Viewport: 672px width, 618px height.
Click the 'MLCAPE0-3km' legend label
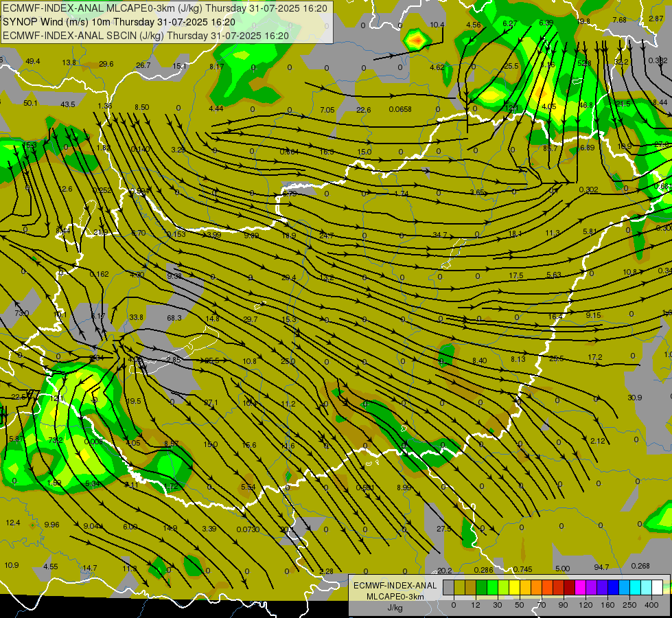point(395,597)
